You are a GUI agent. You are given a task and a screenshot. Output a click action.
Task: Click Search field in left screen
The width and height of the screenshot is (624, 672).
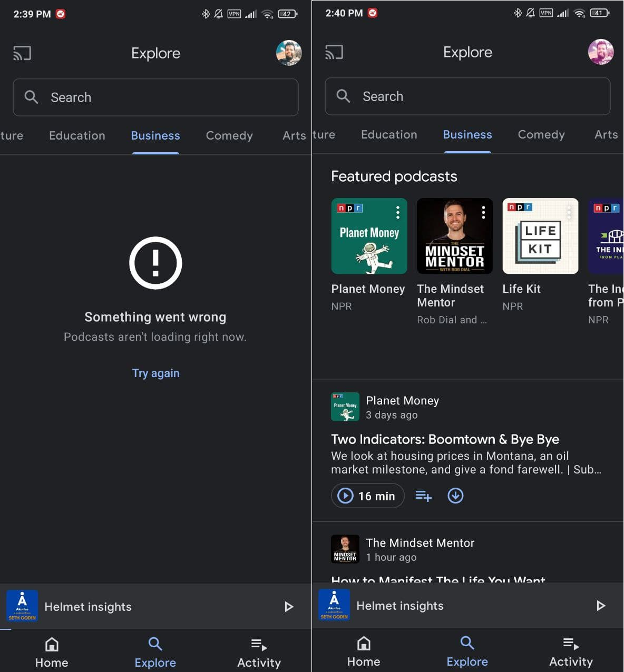click(155, 97)
